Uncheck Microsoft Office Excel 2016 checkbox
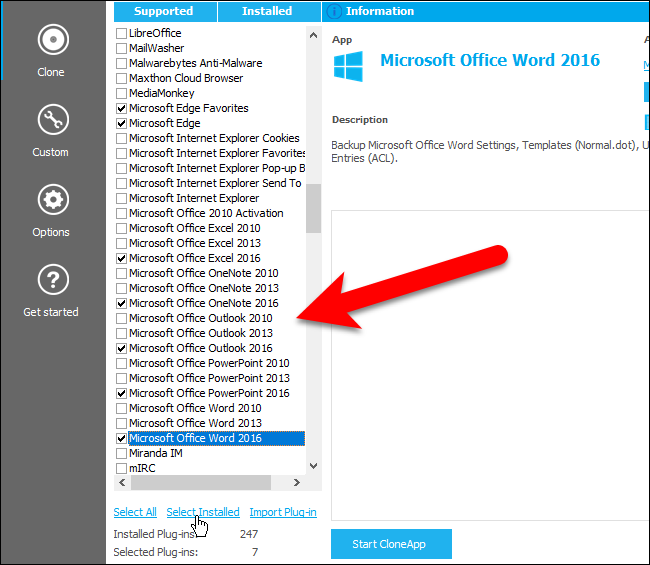This screenshot has height=565, width=650. 121,258
